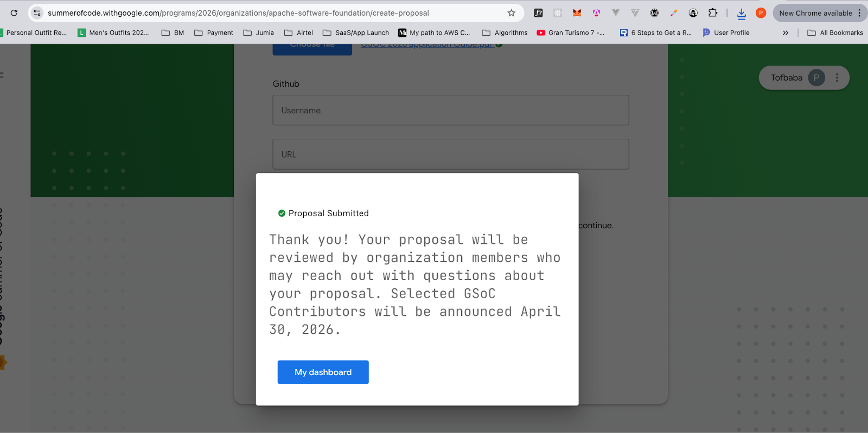The width and height of the screenshot is (868, 433).
Task: Expand the BM bookmark folder
Action: (173, 33)
